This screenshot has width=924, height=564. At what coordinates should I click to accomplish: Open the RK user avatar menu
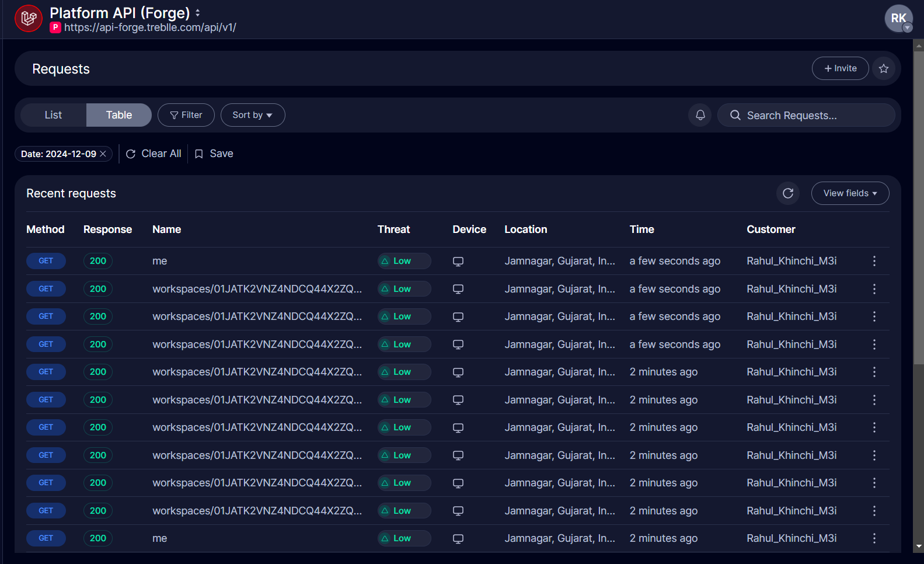click(x=898, y=19)
